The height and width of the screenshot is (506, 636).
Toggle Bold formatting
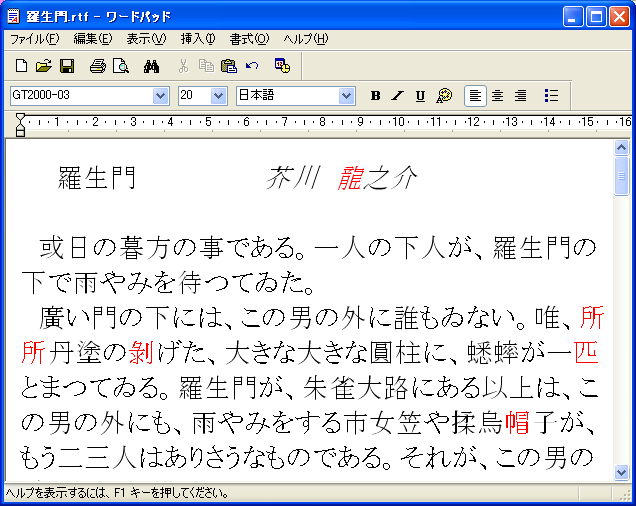[x=376, y=96]
